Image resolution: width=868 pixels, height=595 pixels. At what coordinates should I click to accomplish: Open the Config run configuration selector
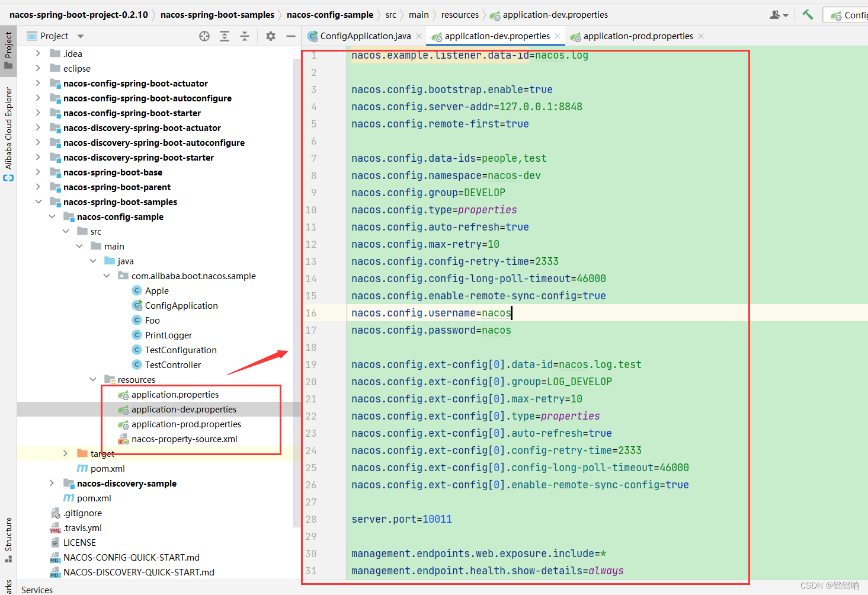point(847,15)
